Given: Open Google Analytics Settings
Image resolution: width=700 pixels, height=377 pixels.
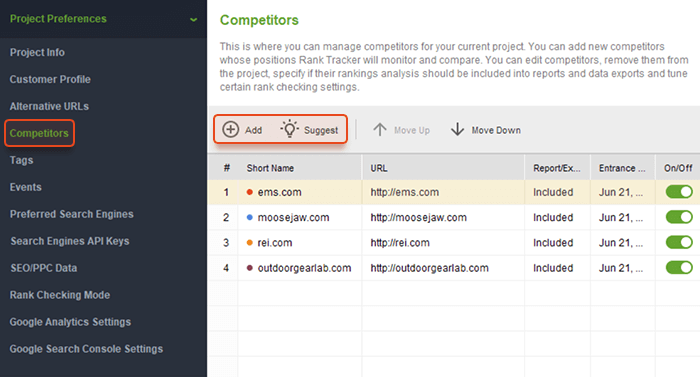Looking at the screenshot, I should [x=70, y=322].
